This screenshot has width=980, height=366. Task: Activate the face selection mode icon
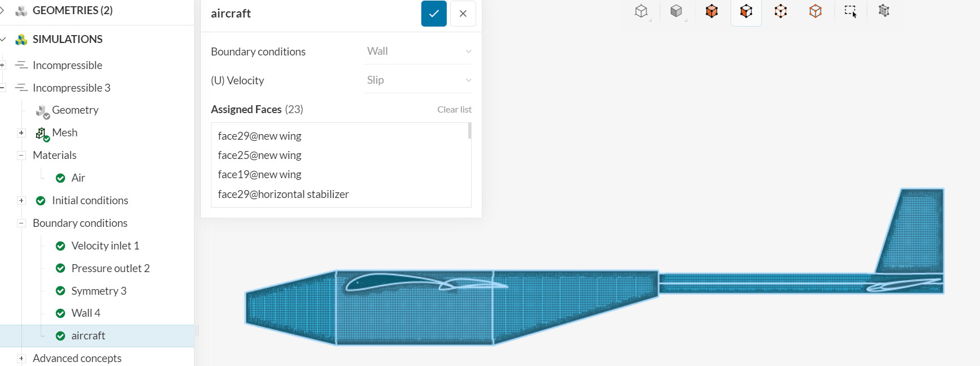746,11
